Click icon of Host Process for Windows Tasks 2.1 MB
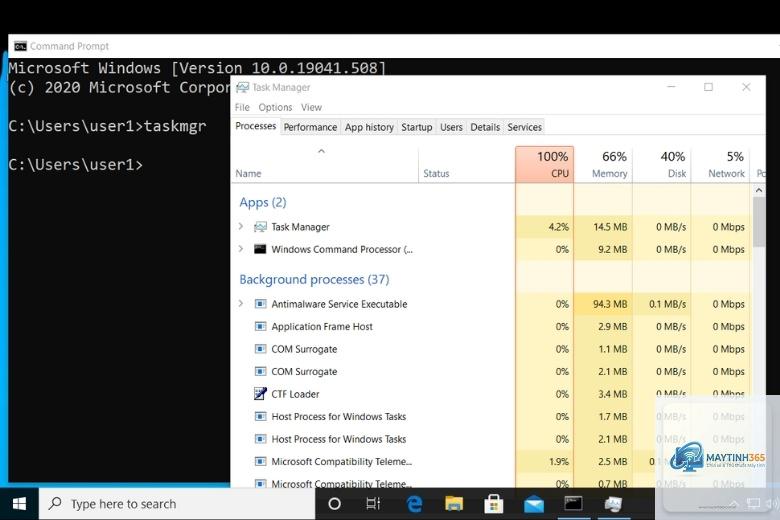The height and width of the screenshot is (520, 780). tap(260, 439)
